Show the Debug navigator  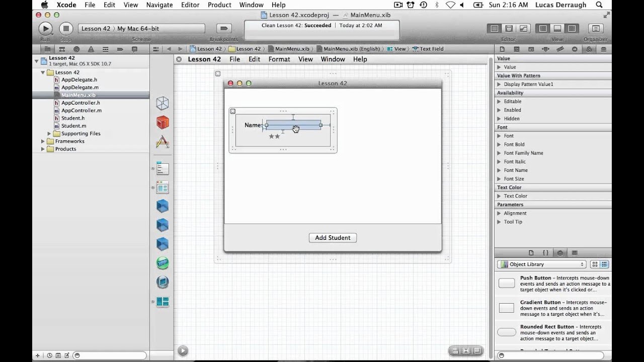click(106, 49)
